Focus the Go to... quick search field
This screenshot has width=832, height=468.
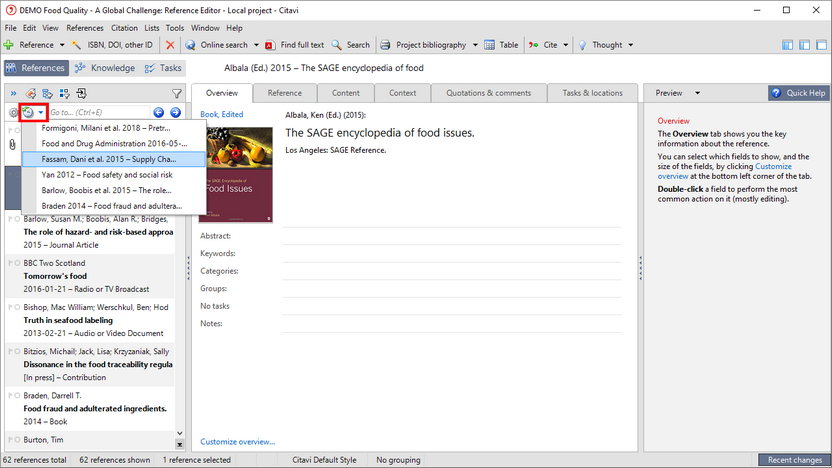(x=99, y=112)
